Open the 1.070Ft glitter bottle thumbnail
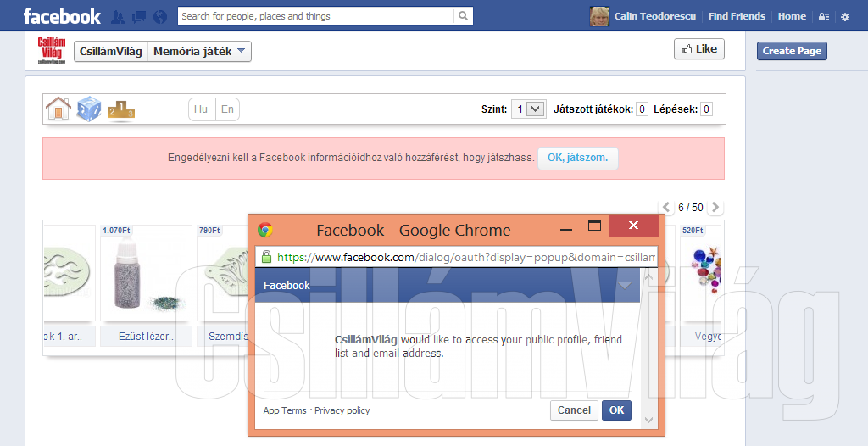 (146, 272)
